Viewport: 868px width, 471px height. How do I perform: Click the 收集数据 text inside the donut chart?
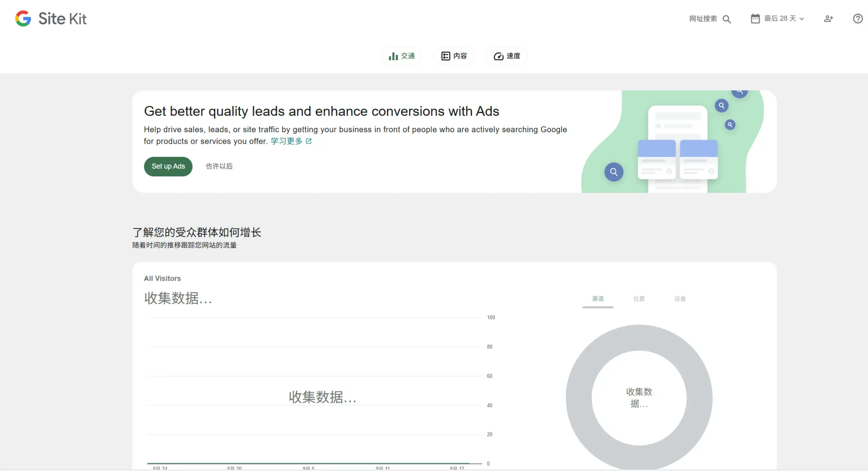click(639, 398)
